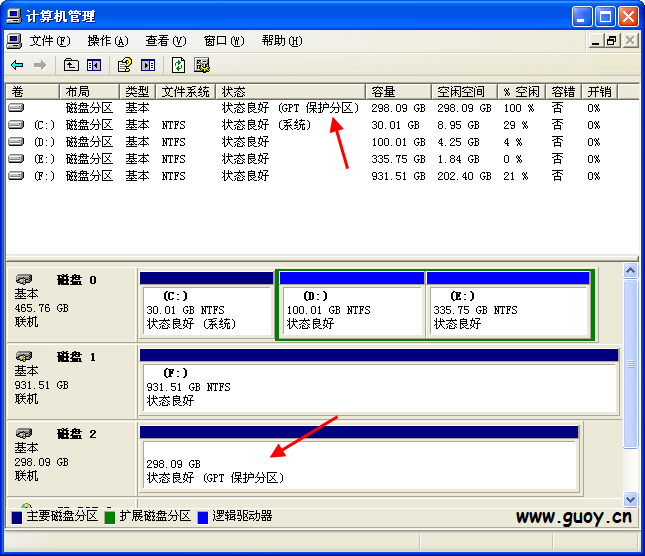This screenshot has width=645, height=556.
Task: Click the dark blue 主要磁盘分区 legend swatch
Action: pos(17,517)
